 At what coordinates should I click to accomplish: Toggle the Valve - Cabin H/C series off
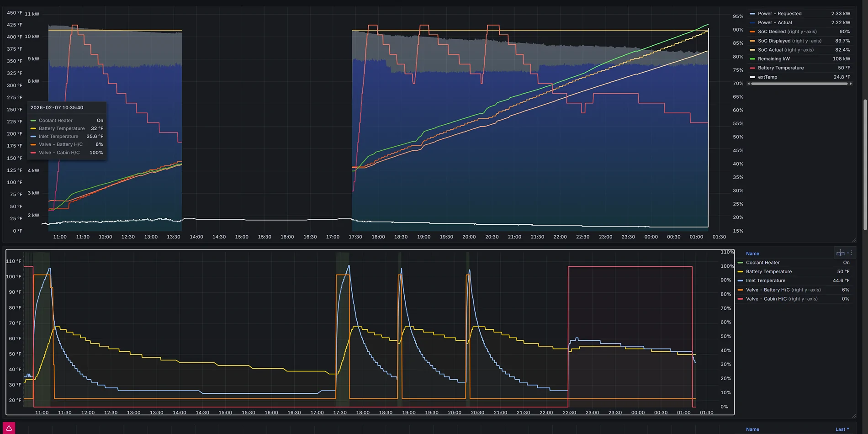coord(767,298)
